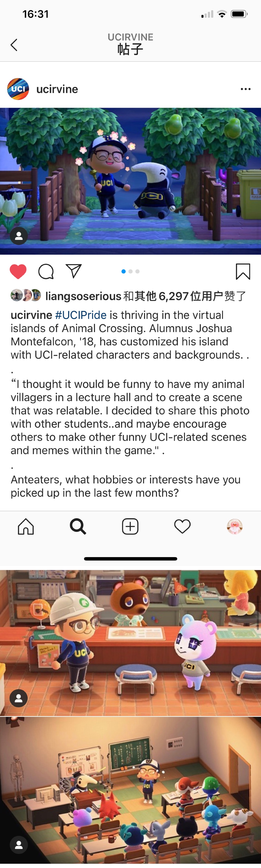The height and width of the screenshot is (868, 261).
Task: Open own profile avatar in bottom bar
Action: pos(235,526)
